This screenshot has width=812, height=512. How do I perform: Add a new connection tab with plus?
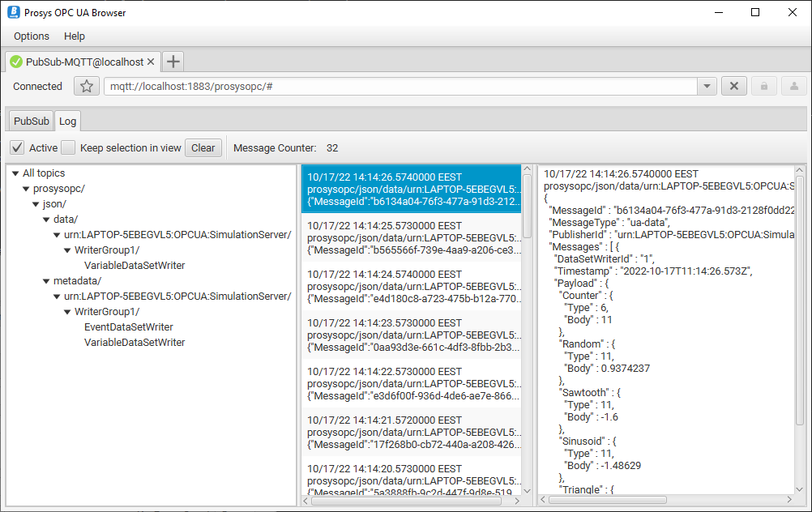173,62
